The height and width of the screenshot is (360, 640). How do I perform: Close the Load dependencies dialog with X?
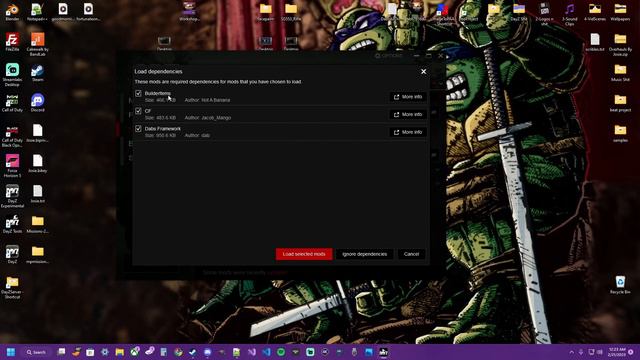point(424,71)
